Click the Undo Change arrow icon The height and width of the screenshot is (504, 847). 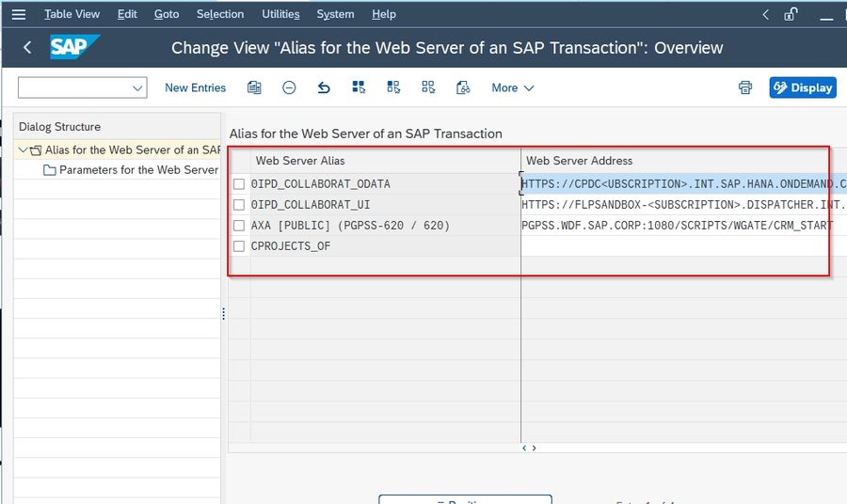pyautogui.click(x=324, y=87)
